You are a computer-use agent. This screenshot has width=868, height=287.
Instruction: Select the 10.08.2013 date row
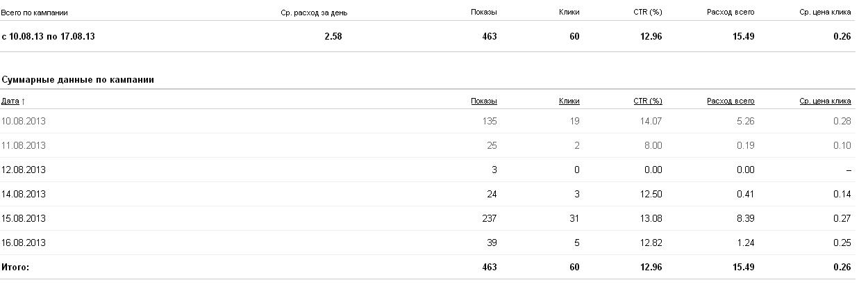24,122
